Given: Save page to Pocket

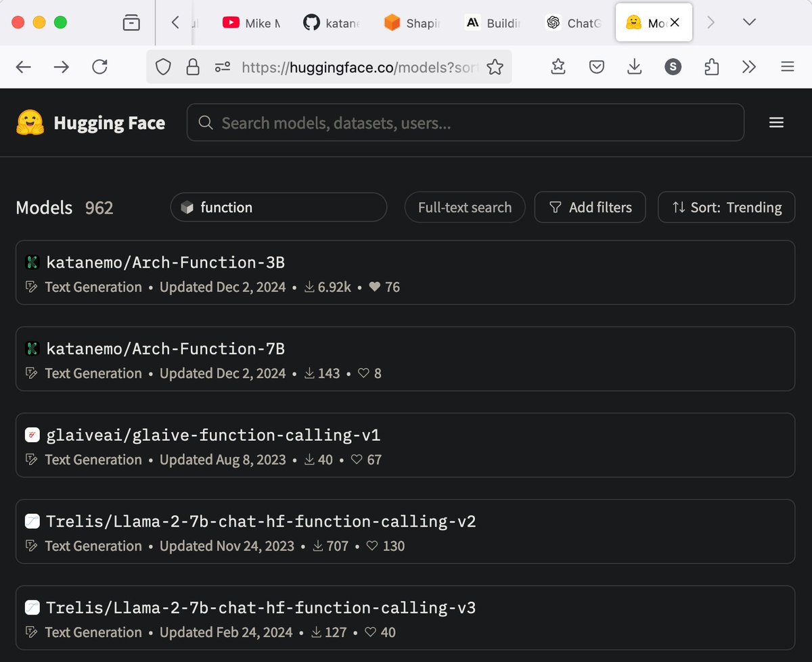Looking at the screenshot, I should (x=596, y=66).
